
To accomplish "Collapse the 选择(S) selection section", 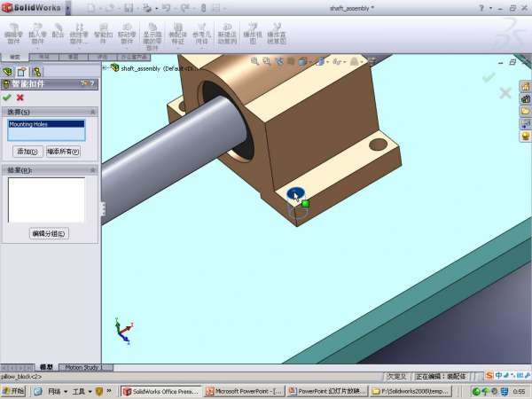I will pos(90,113).
